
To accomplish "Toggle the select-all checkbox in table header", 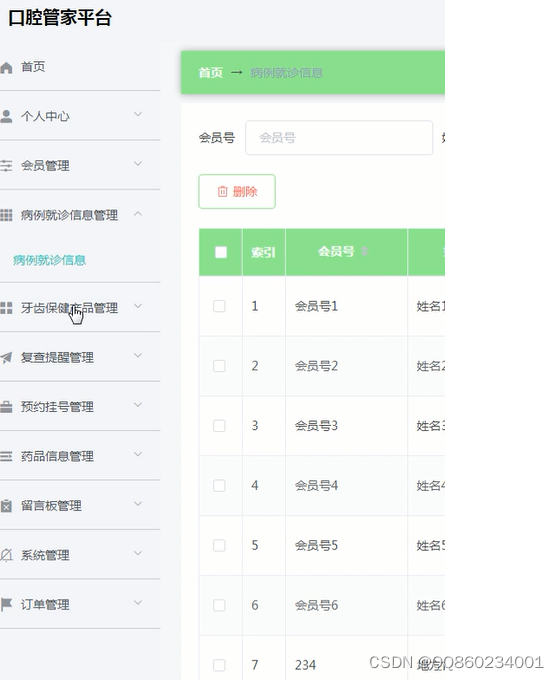I will (x=221, y=252).
